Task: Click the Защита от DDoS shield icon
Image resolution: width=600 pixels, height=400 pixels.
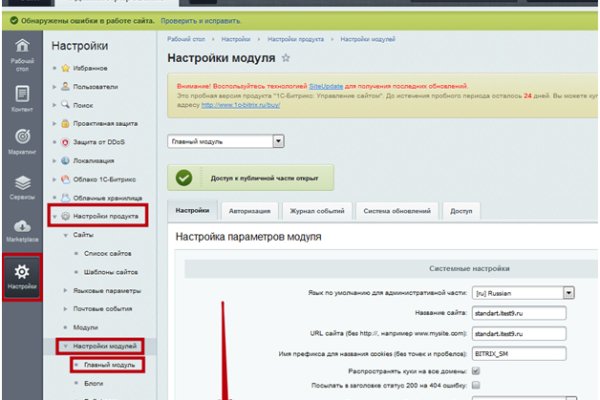Action: coord(65,141)
